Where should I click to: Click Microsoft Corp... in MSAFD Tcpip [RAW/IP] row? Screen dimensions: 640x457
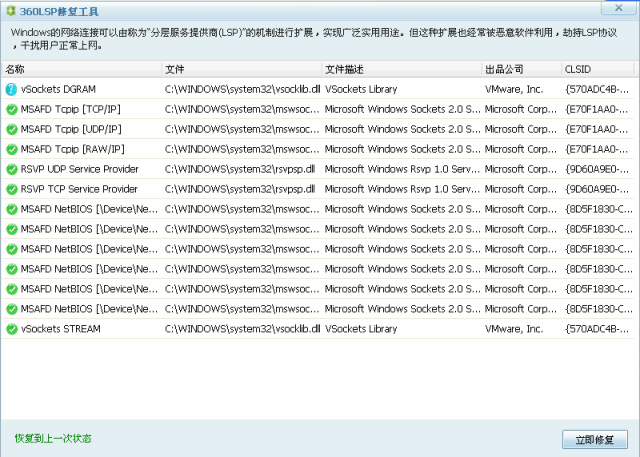[x=521, y=149]
